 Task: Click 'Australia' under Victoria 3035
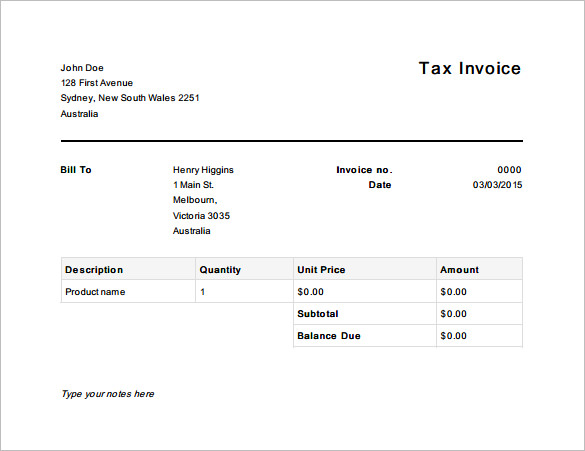[191, 231]
